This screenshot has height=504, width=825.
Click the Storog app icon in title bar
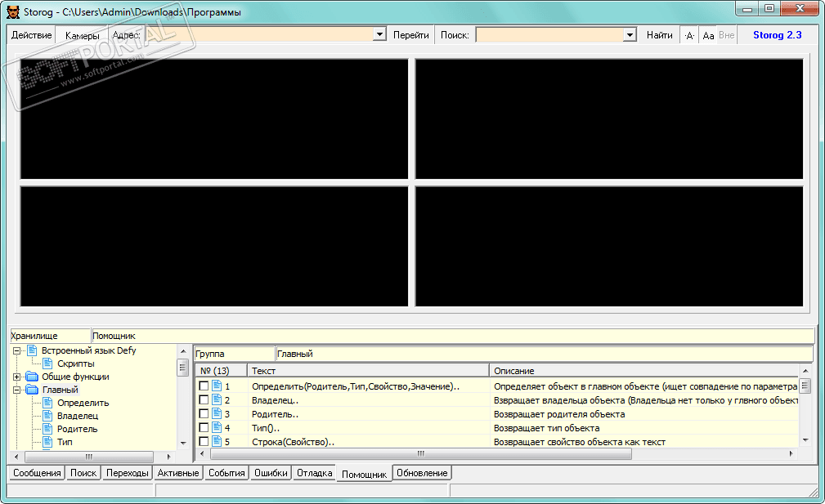point(13,11)
